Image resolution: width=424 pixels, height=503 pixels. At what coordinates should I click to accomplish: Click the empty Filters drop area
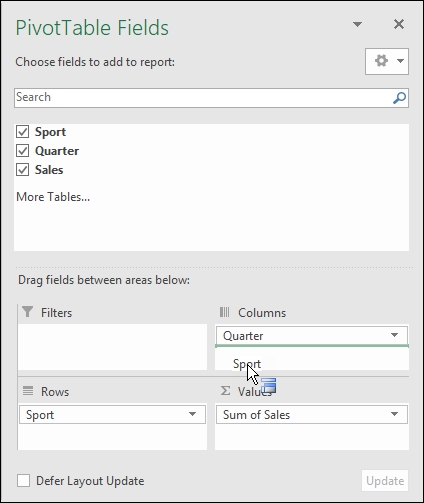[x=112, y=347]
